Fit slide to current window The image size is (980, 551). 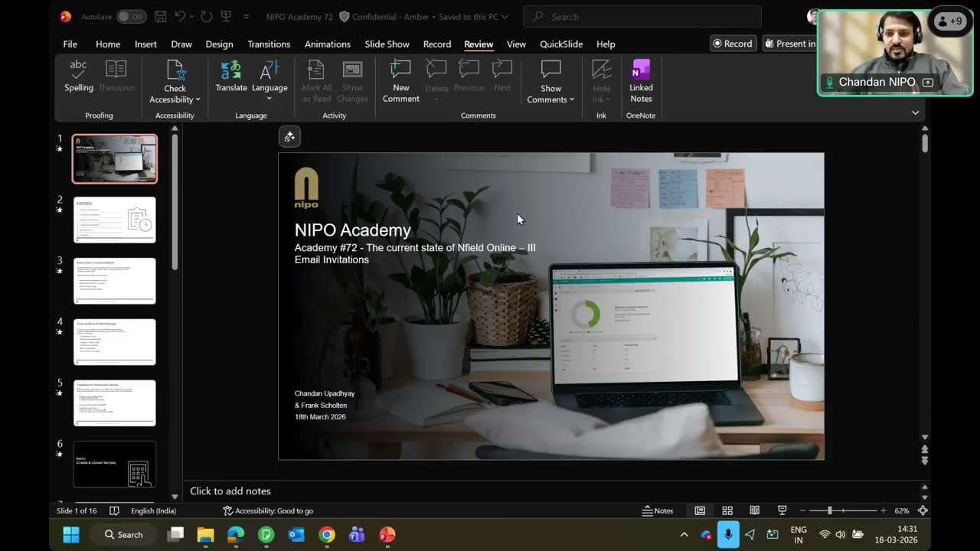point(923,510)
